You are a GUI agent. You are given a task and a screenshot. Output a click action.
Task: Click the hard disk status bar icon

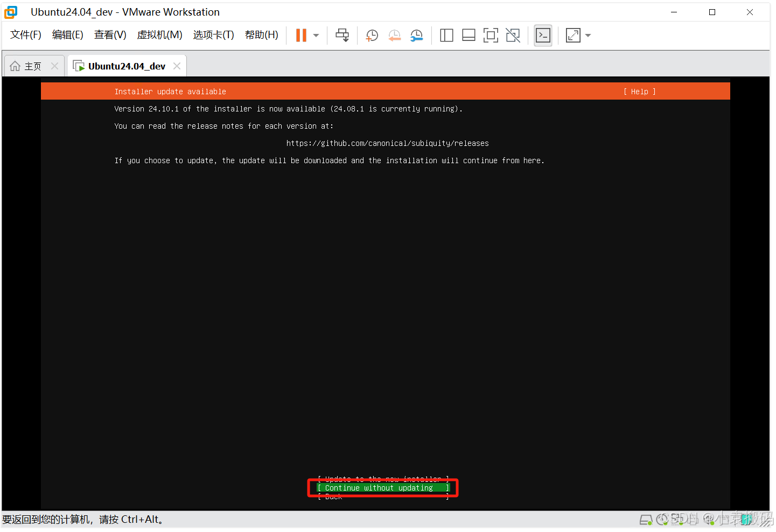pyautogui.click(x=646, y=520)
